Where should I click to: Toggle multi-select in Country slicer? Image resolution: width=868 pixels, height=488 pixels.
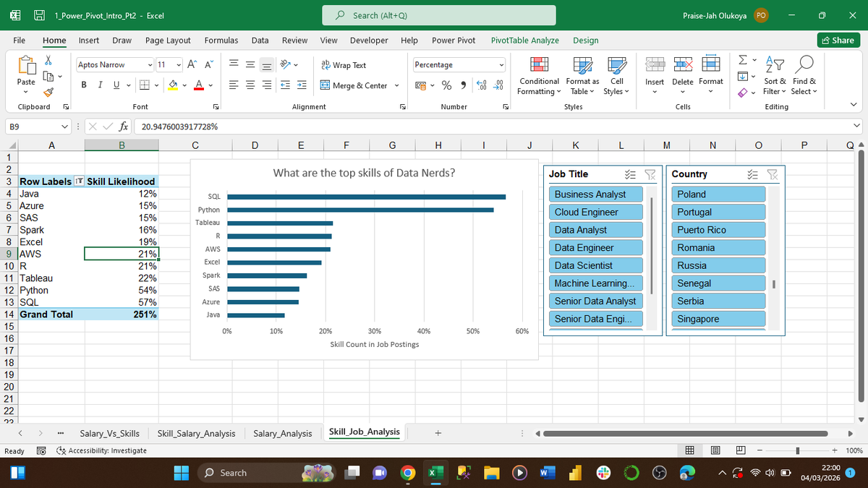753,174
